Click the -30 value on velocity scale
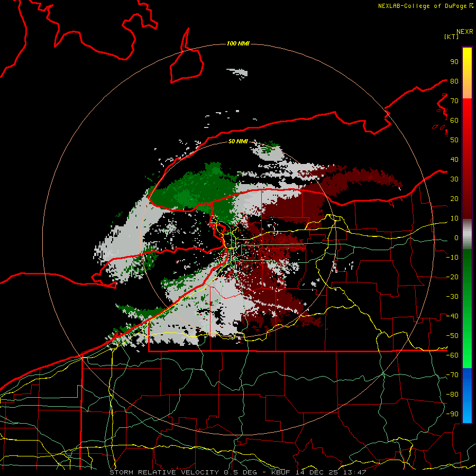Viewport: 476px width, 476px height. coord(452,297)
